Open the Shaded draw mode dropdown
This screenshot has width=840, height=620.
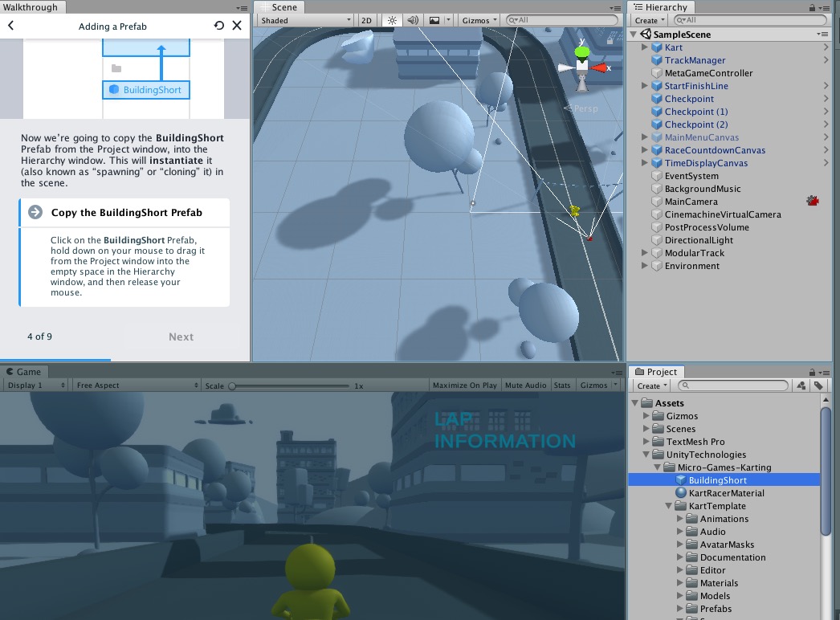[305, 20]
